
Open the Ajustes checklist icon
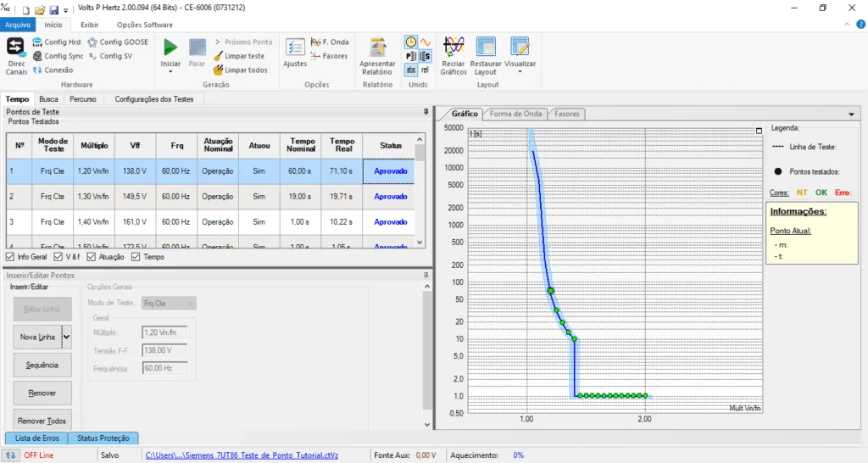coord(295,47)
